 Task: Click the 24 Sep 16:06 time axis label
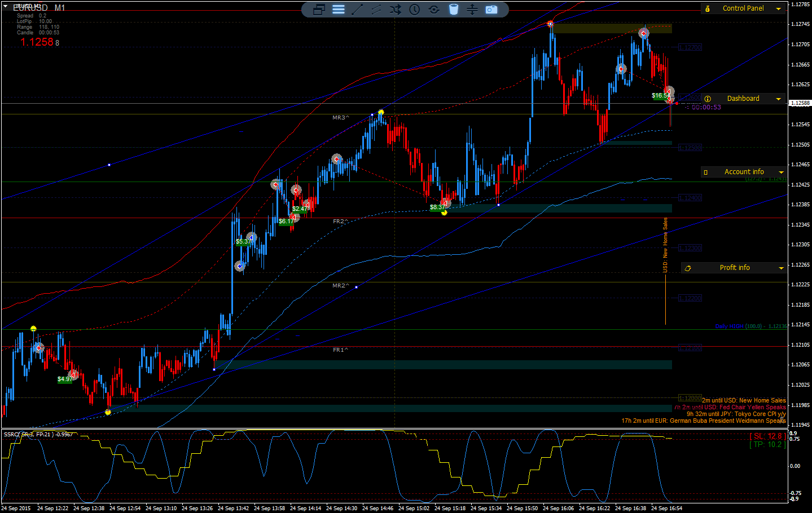click(558, 508)
